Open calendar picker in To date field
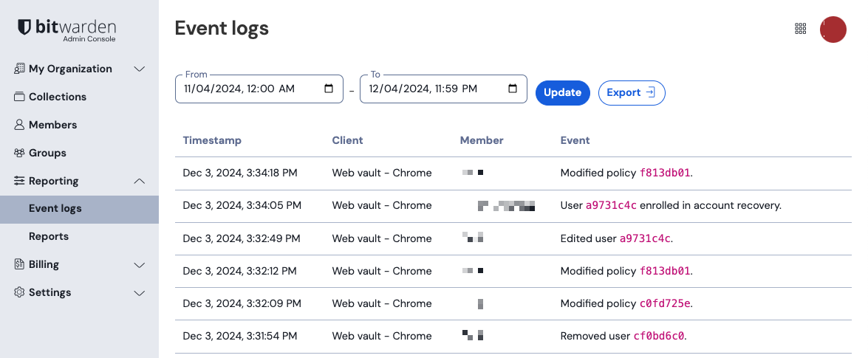The width and height of the screenshot is (868, 358). point(513,89)
